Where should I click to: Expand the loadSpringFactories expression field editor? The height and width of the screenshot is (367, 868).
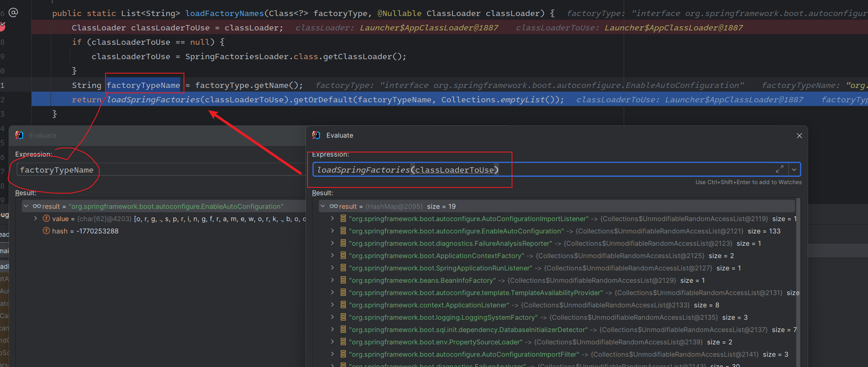tap(779, 169)
